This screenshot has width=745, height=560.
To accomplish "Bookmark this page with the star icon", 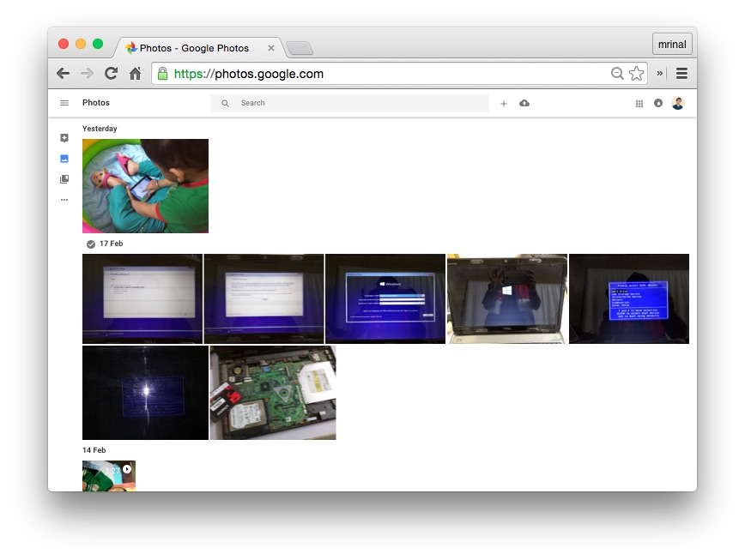I will (636, 74).
